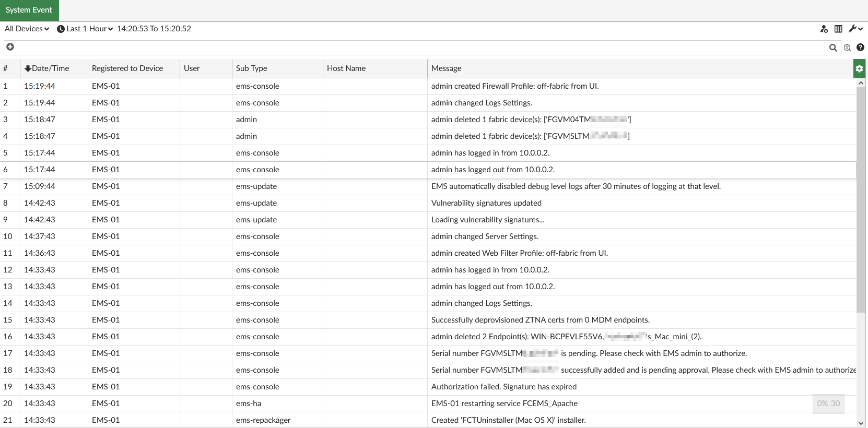Screen dimensions: 868x428
Task: Open help via the question mark icon
Action: tap(860, 47)
